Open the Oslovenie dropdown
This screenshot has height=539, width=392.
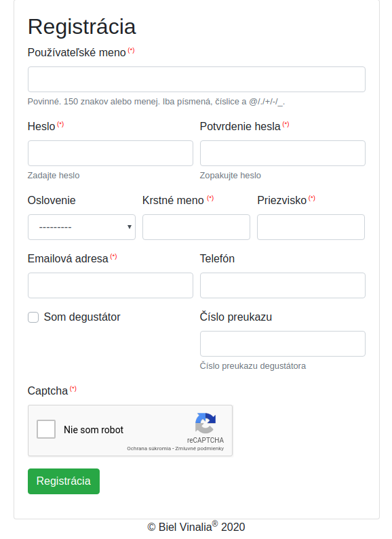81,227
